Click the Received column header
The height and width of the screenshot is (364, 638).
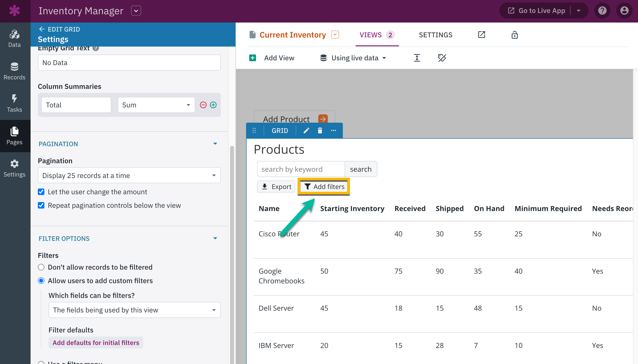click(x=410, y=209)
